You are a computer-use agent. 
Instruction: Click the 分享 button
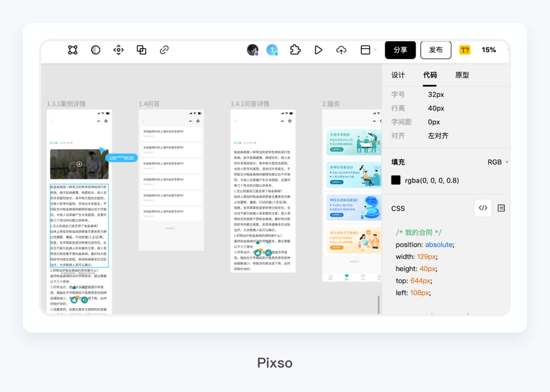point(400,50)
